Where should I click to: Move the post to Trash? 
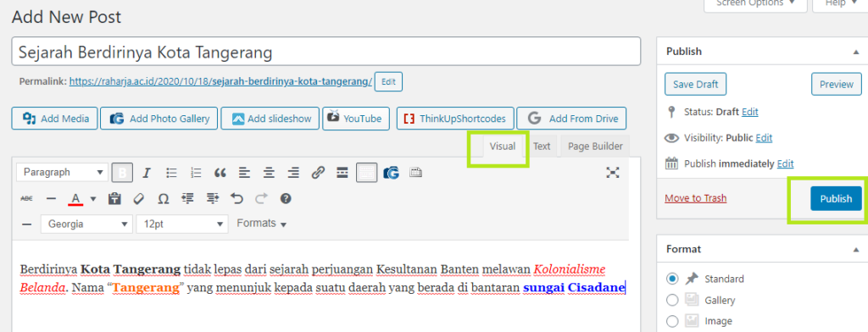point(696,198)
